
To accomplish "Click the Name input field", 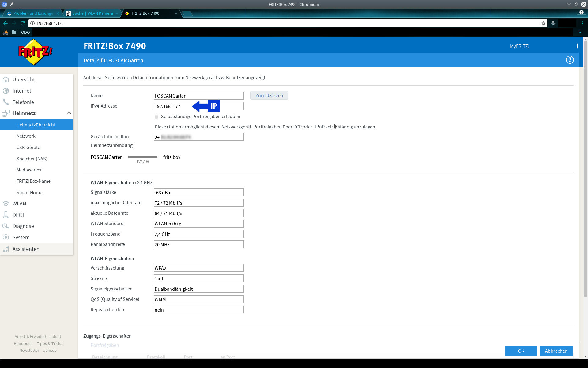I will point(199,96).
